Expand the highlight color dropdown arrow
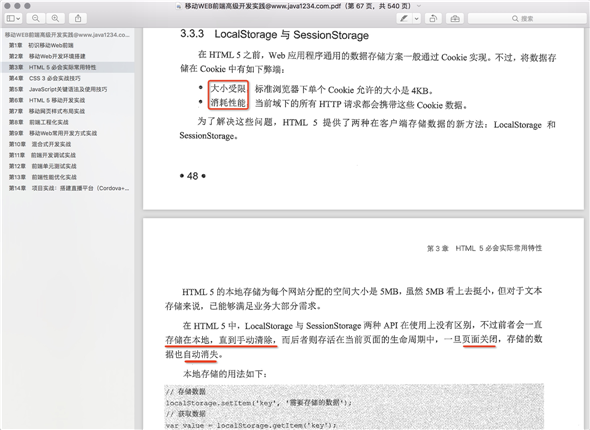This screenshot has width=590, height=430. pos(417,18)
